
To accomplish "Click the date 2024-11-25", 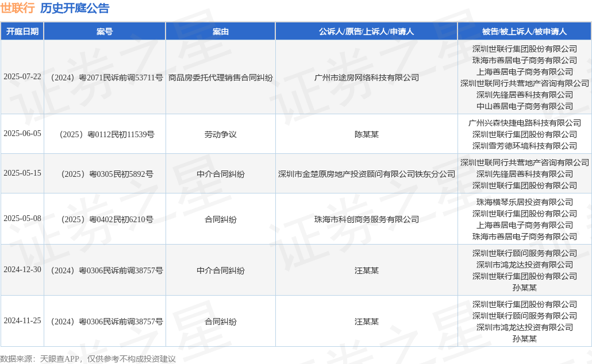I will click(x=22, y=320).
